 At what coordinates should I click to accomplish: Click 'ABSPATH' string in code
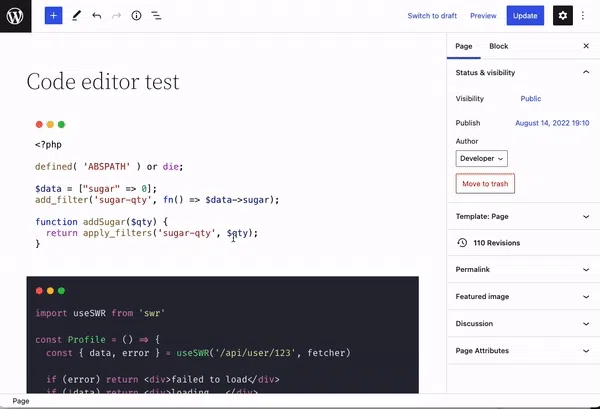tap(106, 166)
